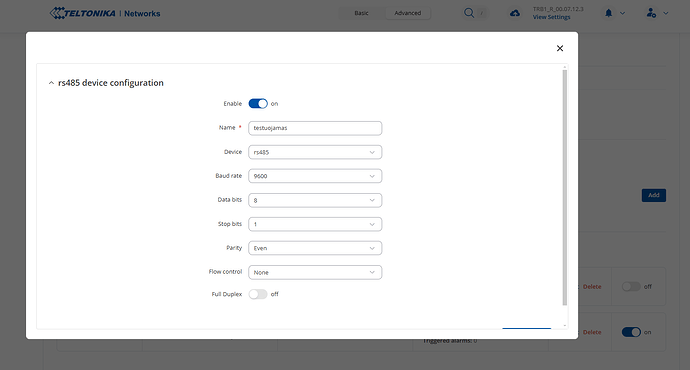Open the Flow control dropdown

(315, 272)
